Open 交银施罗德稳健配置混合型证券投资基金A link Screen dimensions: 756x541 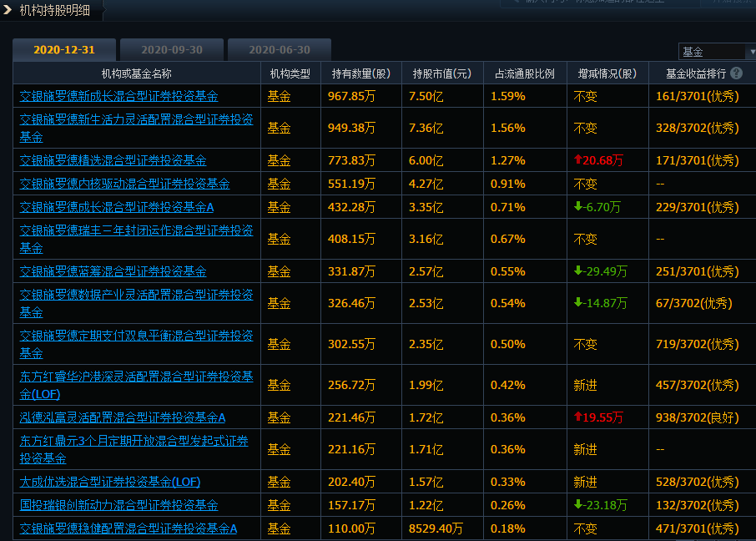(129, 528)
